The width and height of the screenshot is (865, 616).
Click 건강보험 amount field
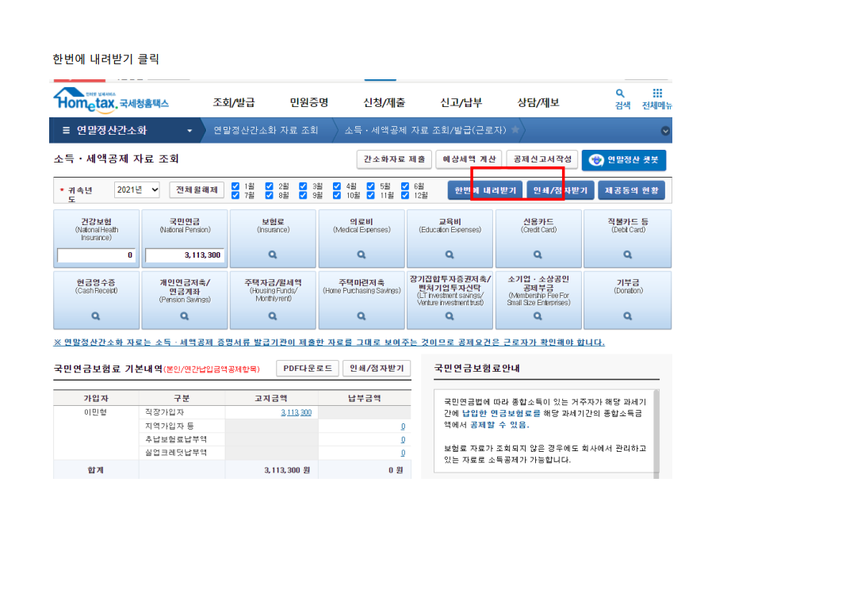coord(97,255)
